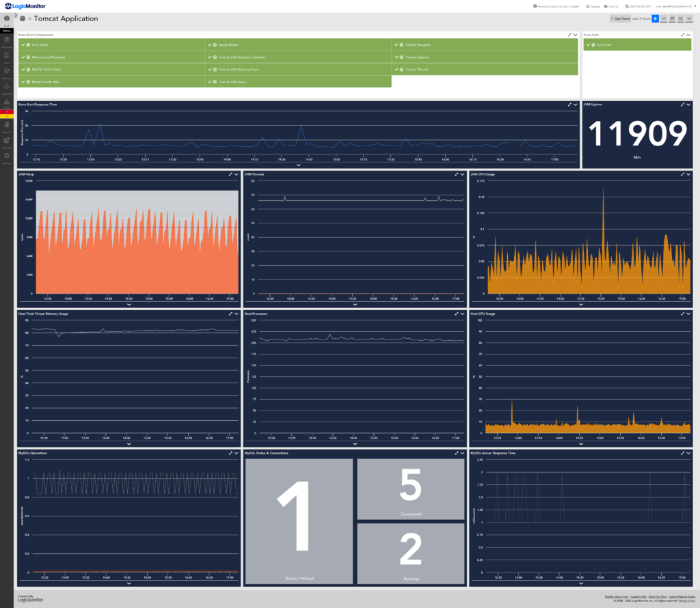Open the Mysql Innodb stats component row
This screenshot has height=608, width=700.
(111, 81)
